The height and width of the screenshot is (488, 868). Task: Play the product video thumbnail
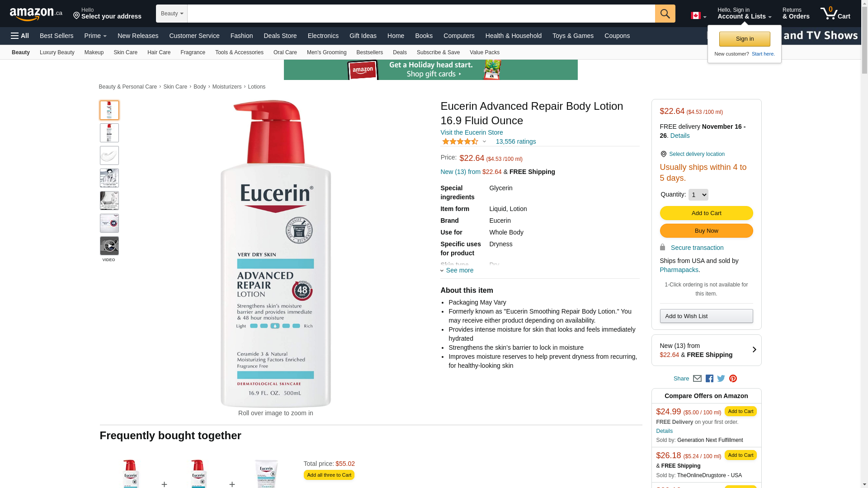pyautogui.click(x=109, y=246)
